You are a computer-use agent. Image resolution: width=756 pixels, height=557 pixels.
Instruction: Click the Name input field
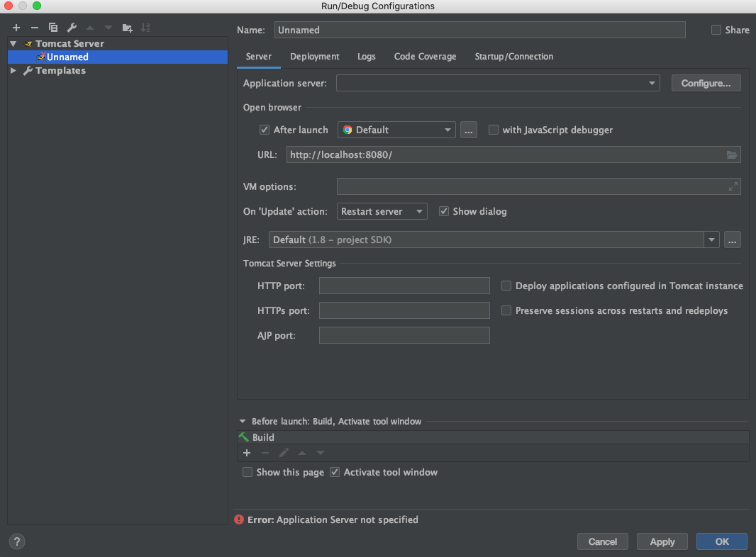[x=479, y=30]
